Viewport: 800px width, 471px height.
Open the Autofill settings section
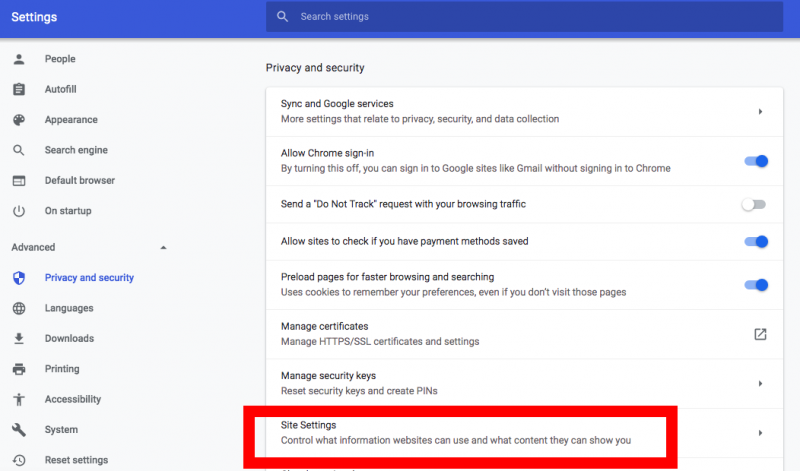click(x=61, y=89)
